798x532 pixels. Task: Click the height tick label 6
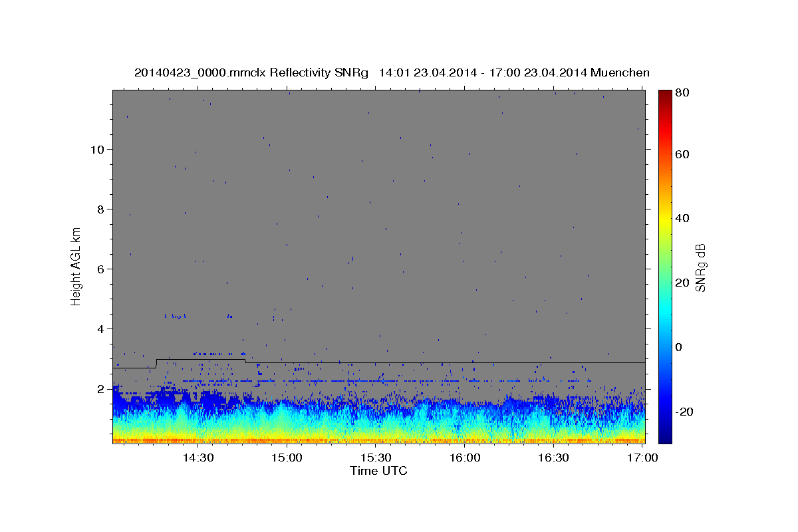[x=101, y=269]
